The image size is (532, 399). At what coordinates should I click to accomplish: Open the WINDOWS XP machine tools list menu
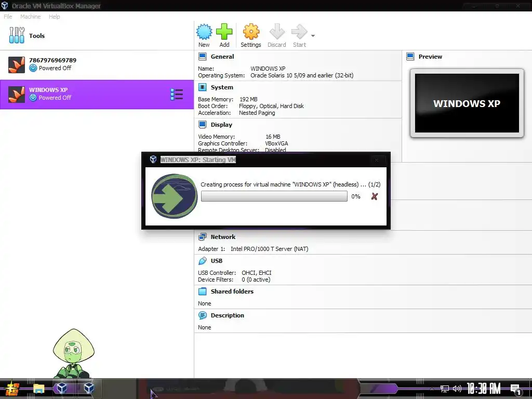[177, 95]
